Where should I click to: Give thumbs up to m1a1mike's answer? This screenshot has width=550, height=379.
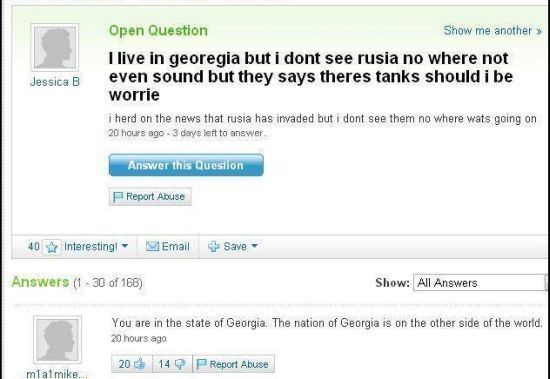[x=139, y=364]
